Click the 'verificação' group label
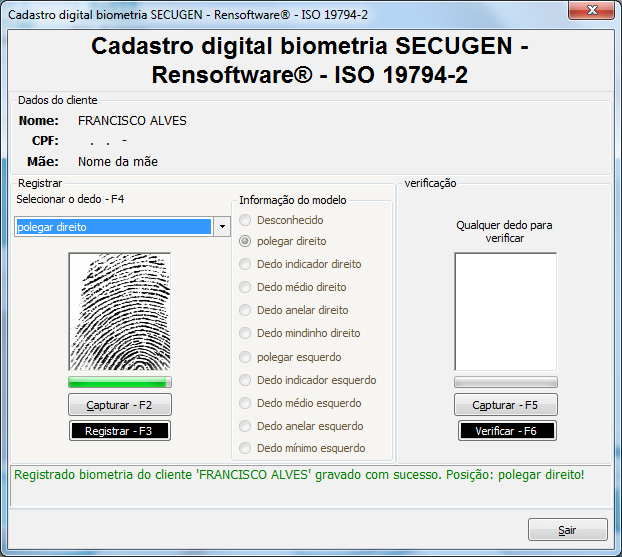Screen dimensions: 622x557 pos(430,183)
